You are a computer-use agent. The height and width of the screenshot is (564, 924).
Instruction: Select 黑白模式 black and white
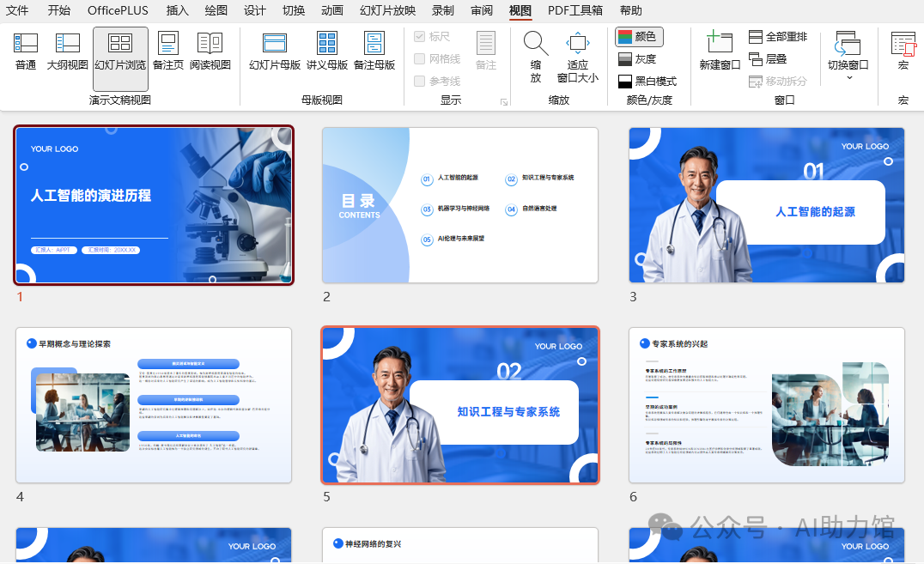[x=647, y=82]
